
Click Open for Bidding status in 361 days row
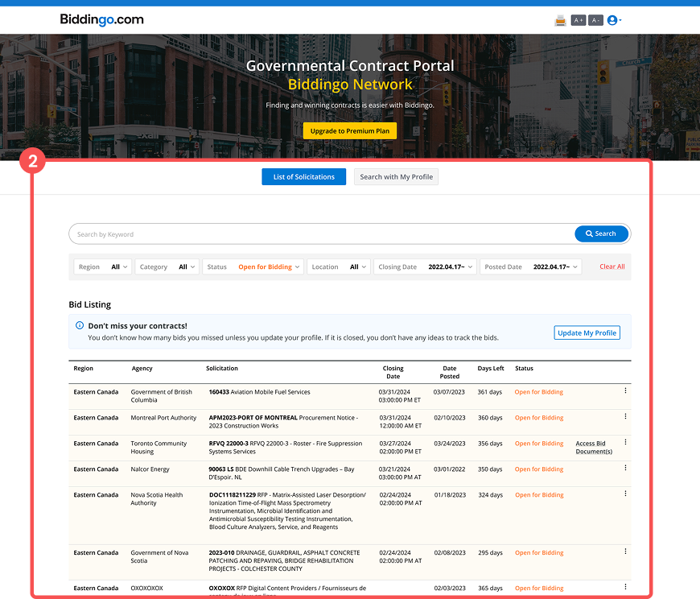point(539,392)
